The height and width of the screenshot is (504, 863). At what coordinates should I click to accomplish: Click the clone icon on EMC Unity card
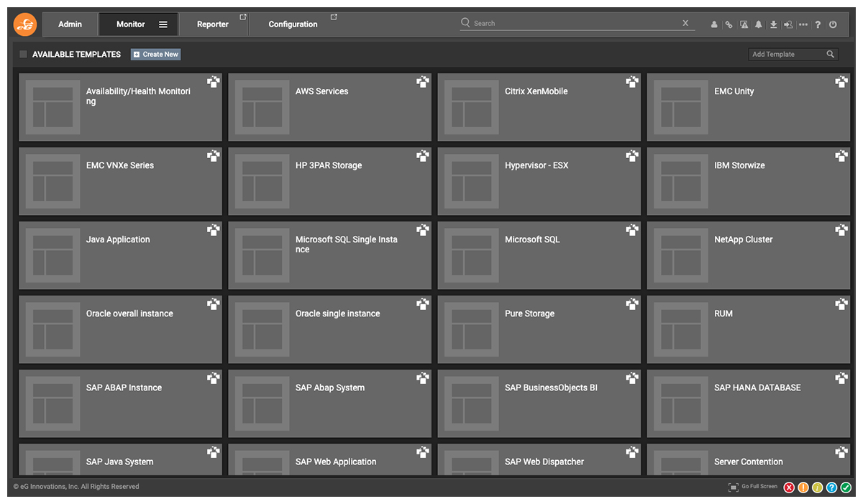tap(841, 82)
